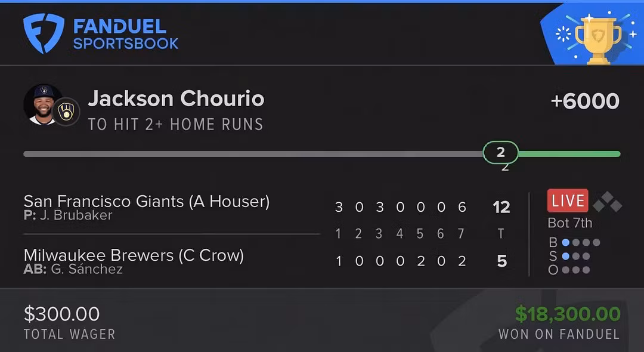Click the FanDuel shield logo icon
The image size is (644, 352).
44,33
